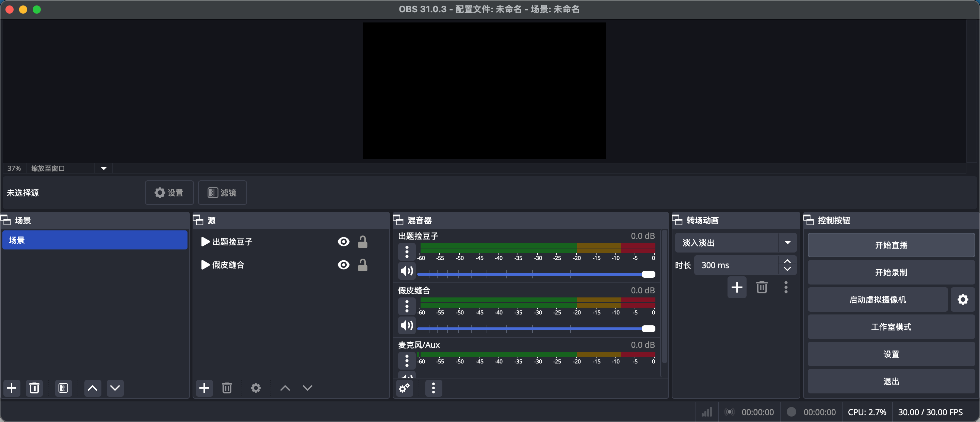Adjust the 假皮缝合 volume slider handle
Viewport: 980px width, 422px height.
point(648,329)
